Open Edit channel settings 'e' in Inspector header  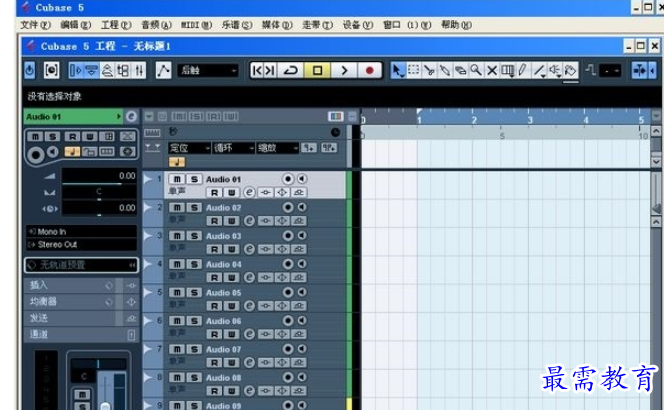131,116
